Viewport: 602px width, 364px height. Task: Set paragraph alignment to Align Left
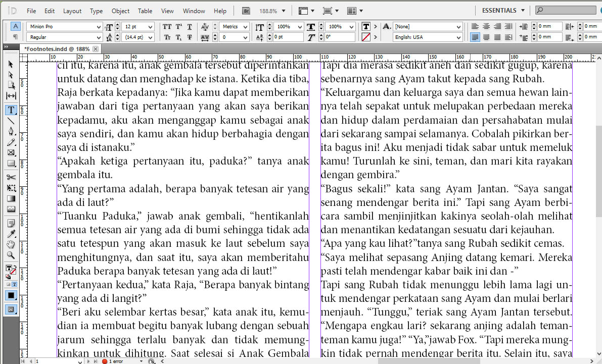click(x=475, y=26)
